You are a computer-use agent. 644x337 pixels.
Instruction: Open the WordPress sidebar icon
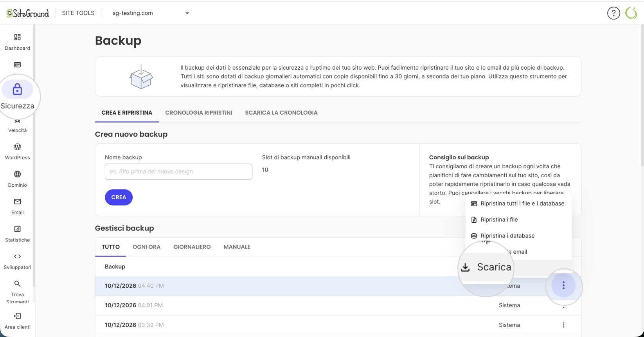click(x=17, y=147)
